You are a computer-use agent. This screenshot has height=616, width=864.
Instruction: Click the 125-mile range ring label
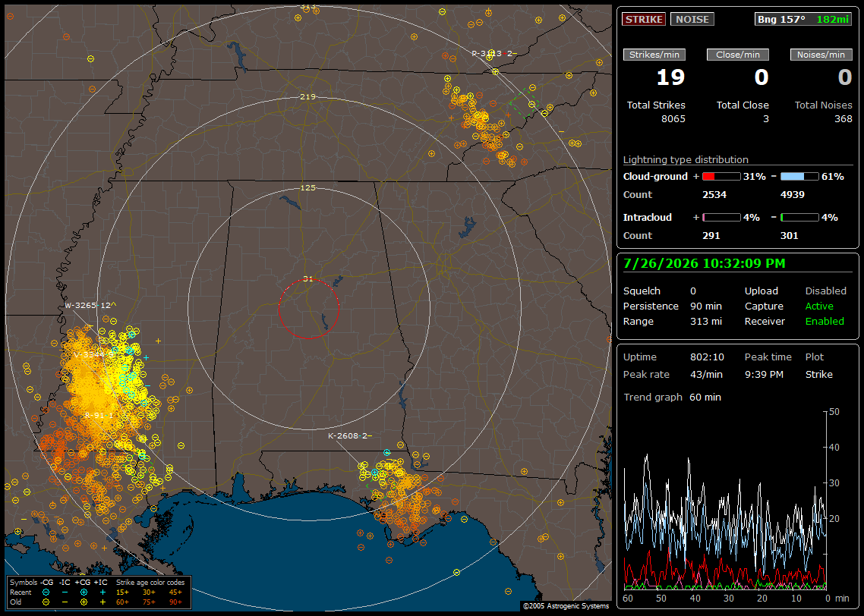(x=308, y=187)
